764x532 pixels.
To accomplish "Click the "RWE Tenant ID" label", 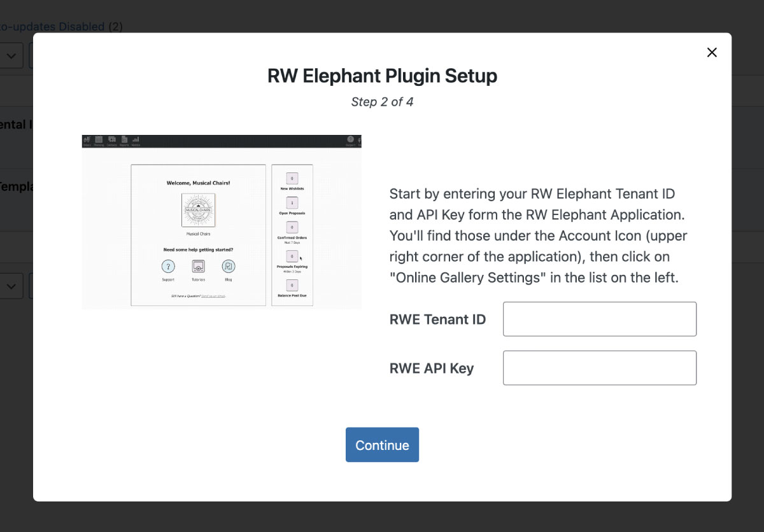I will click(x=437, y=319).
